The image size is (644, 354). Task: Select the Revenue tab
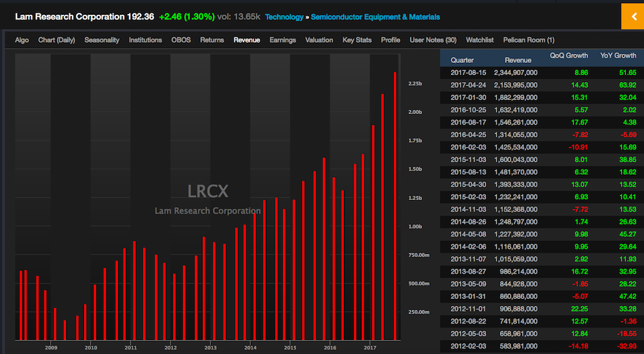pyautogui.click(x=247, y=40)
